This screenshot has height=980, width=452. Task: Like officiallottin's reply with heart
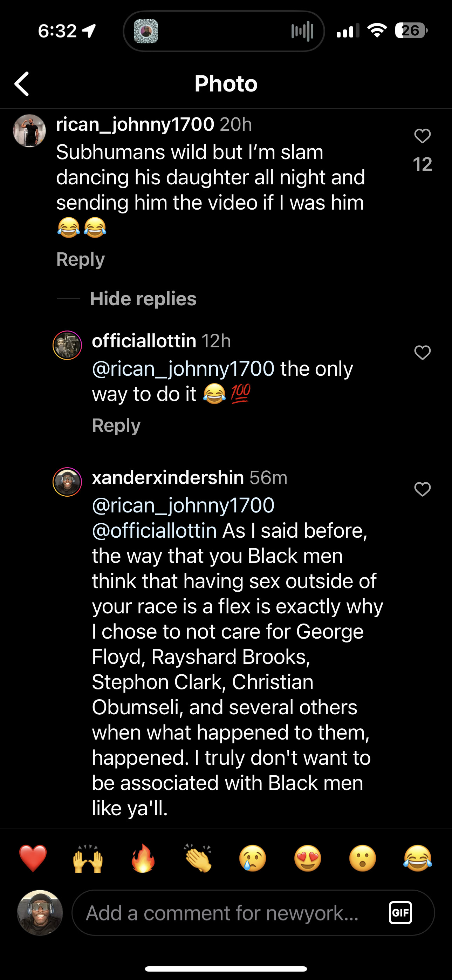[422, 353]
